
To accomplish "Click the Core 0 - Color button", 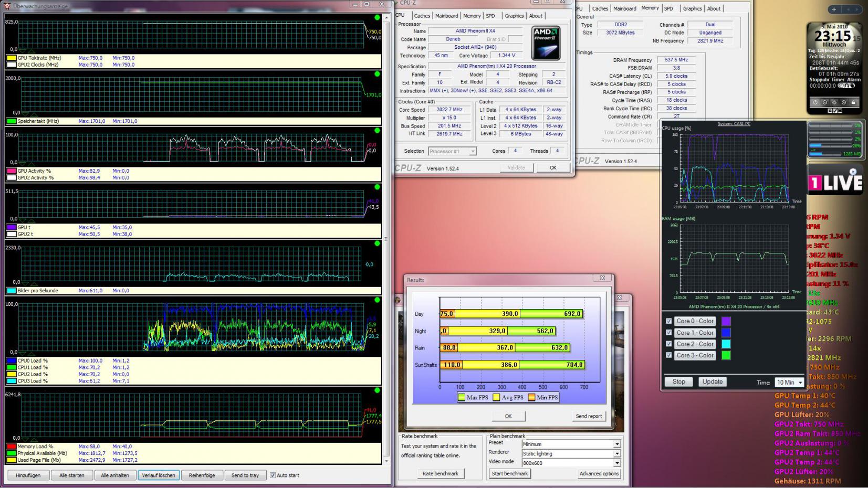I will (695, 321).
